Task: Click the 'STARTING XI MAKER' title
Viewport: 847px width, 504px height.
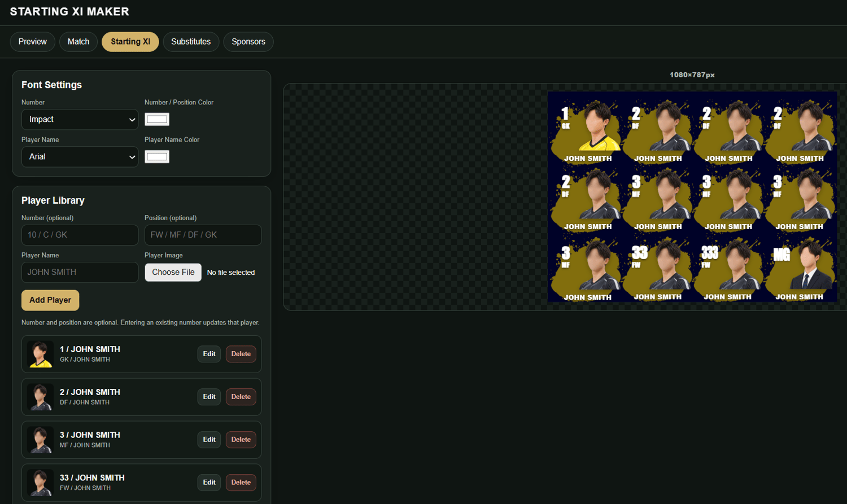Action: point(69,12)
